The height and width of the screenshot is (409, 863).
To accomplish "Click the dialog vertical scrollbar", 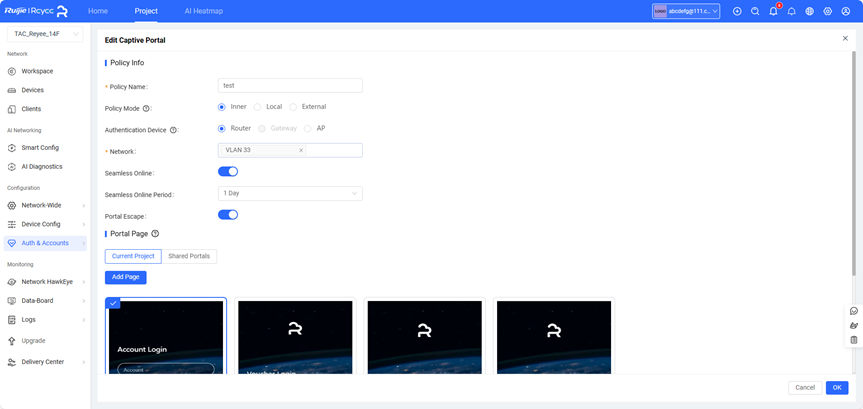I will pos(854,165).
